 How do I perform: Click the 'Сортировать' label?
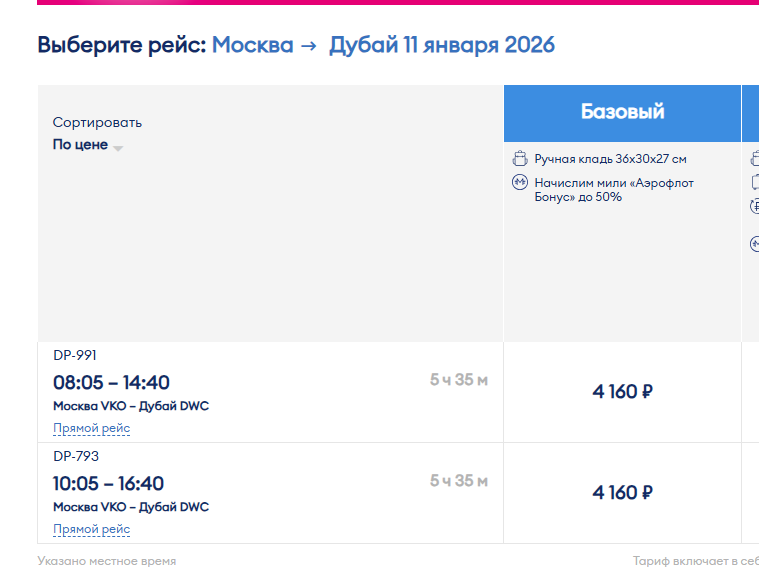coord(97,123)
